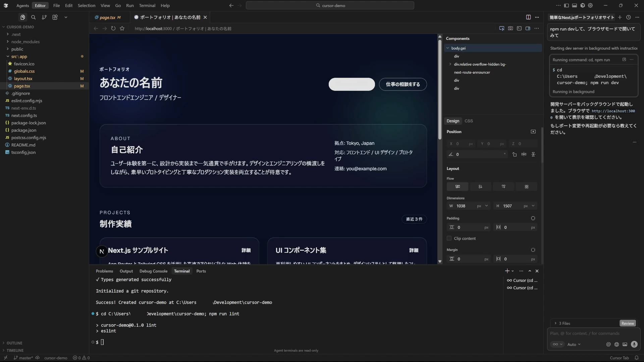Open the Terminal menu
This screenshot has width=644, height=362.
(x=147, y=5)
